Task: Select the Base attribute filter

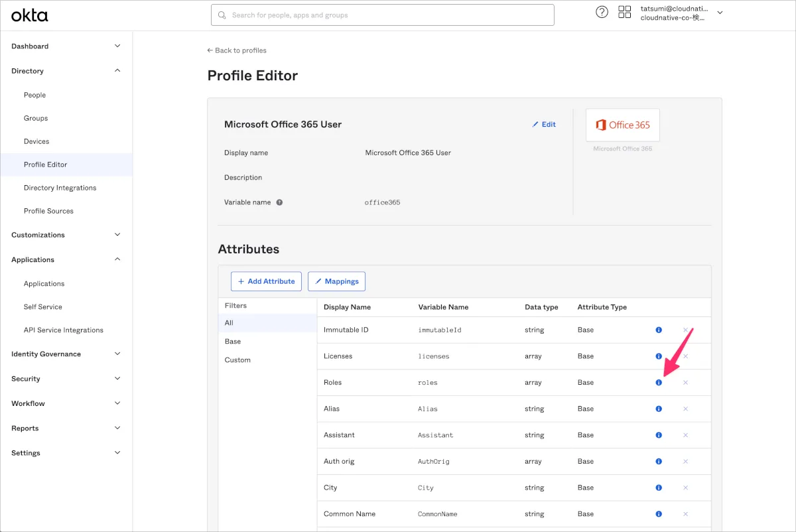Action: (x=233, y=342)
